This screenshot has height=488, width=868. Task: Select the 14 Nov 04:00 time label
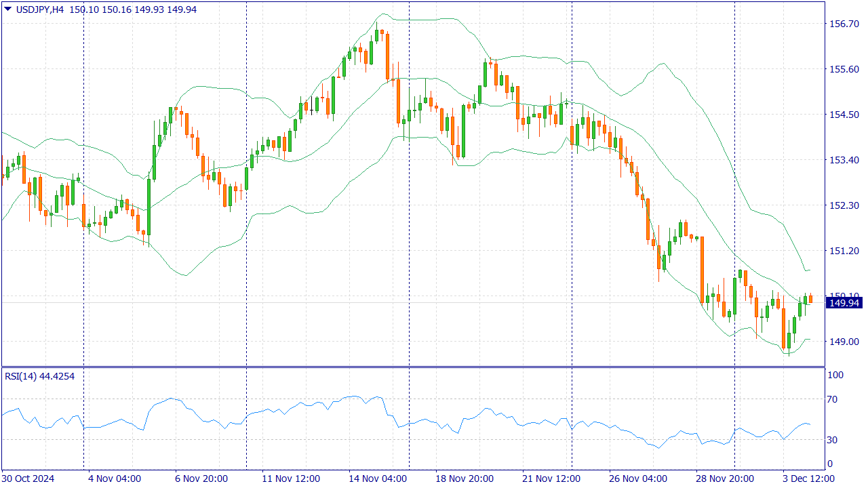point(377,478)
